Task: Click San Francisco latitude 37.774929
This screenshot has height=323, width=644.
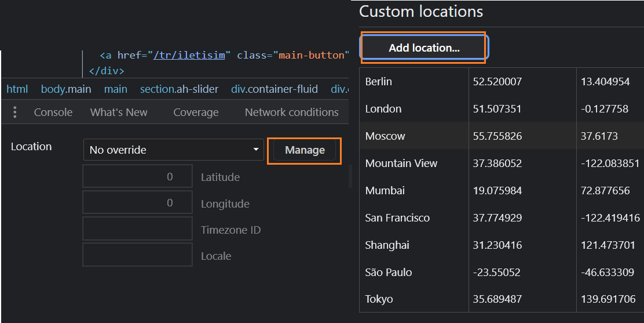Action: [x=497, y=217]
